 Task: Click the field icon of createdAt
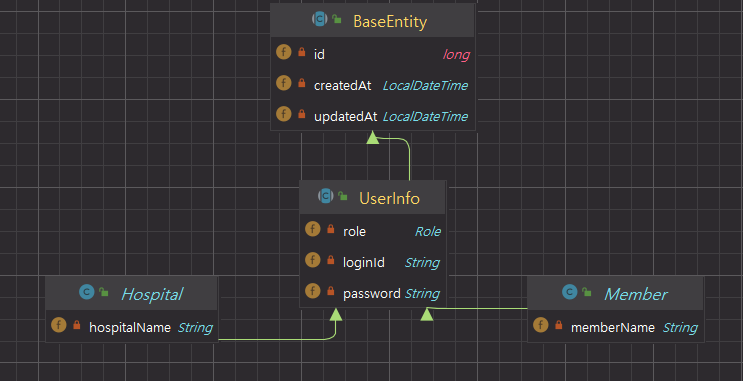pyautogui.click(x=283, y=83)
